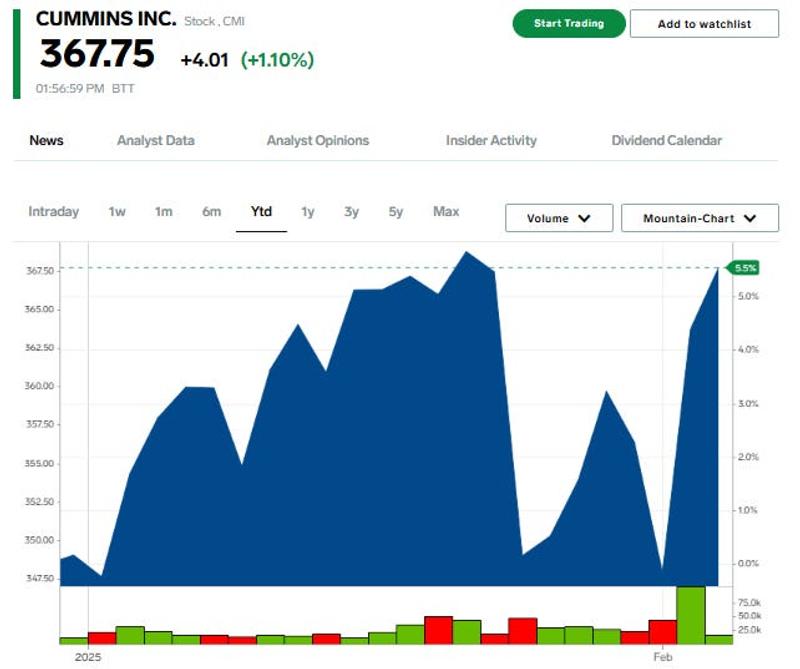Open the News tab

(46, 140)
